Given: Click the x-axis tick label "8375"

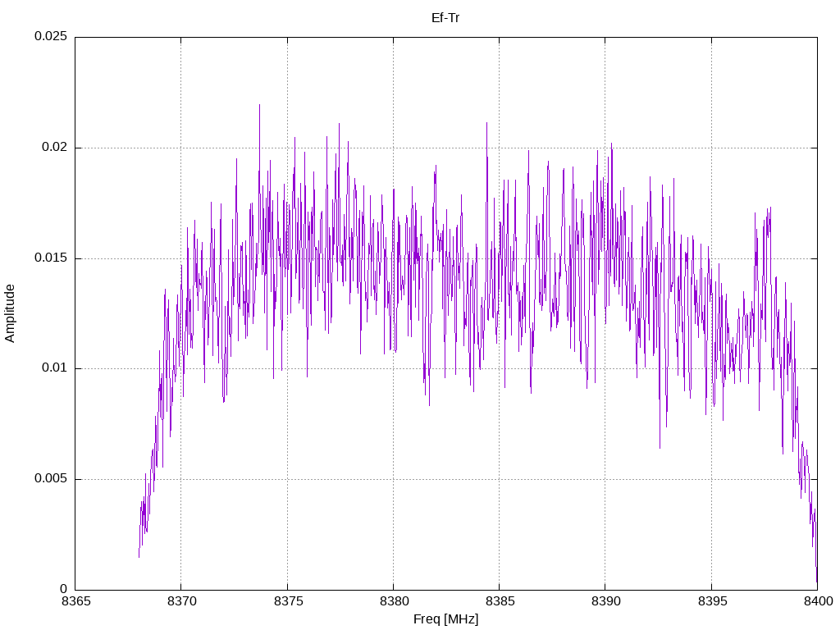Looking at the screenshot, I should tap(288, 601).
